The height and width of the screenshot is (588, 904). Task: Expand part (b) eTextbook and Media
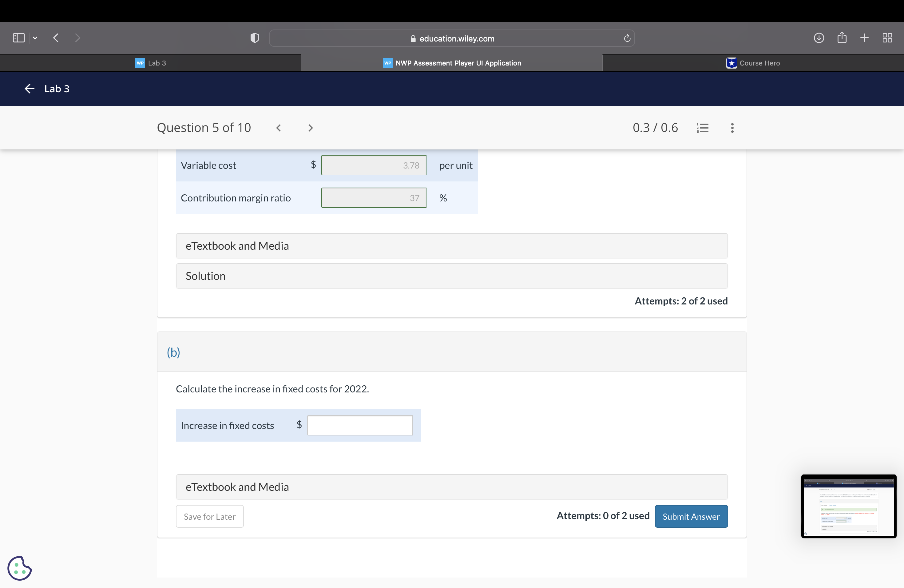coord(451,487)
